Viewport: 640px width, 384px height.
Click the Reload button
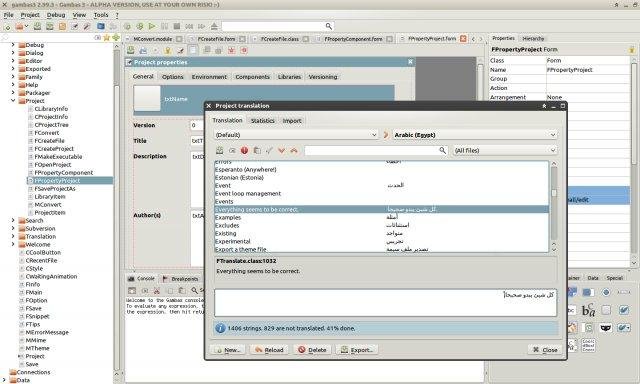(269, 350)
